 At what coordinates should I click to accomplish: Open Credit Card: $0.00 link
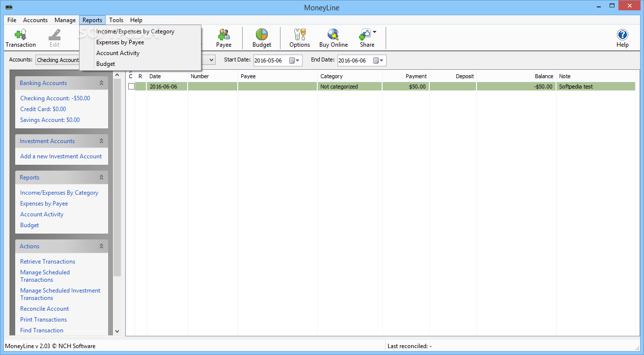coord(43,109)
